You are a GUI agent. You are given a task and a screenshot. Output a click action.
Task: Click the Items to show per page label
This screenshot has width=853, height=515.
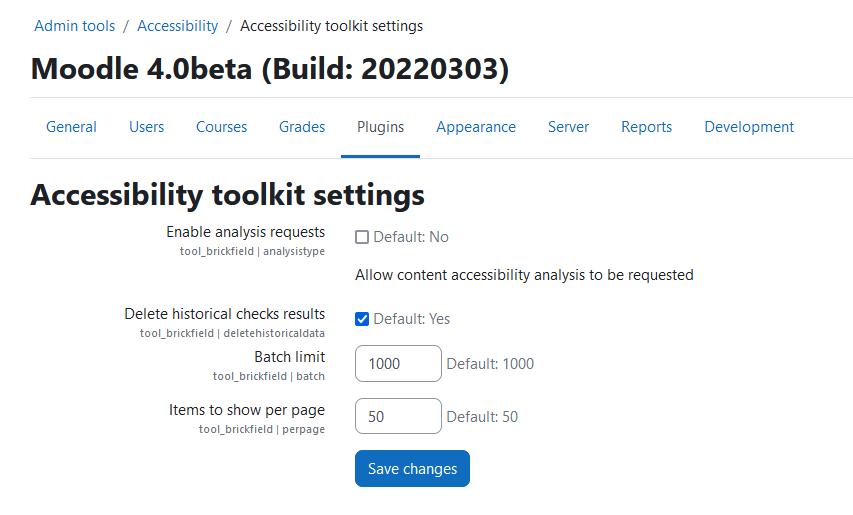247,410
